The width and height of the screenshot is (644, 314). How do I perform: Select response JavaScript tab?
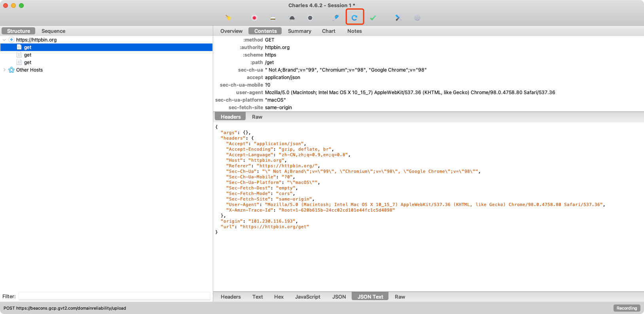(308, 297)
